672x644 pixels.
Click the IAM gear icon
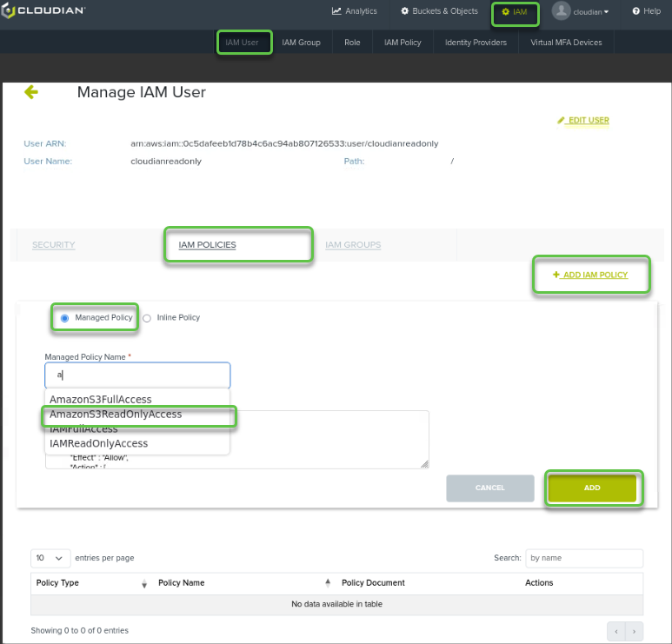(506, 11)
